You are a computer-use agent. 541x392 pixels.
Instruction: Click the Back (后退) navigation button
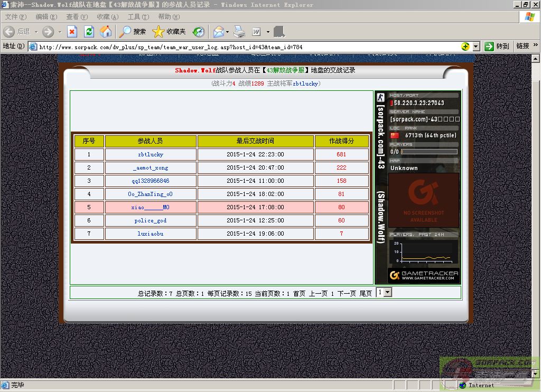pyautogui.click(x=17, y=32)
